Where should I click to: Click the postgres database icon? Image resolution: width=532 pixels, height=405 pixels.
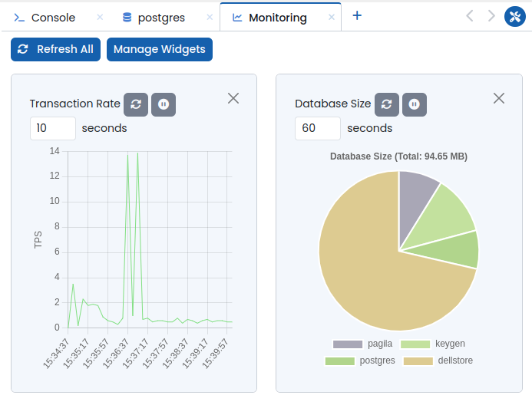point(127,17)
